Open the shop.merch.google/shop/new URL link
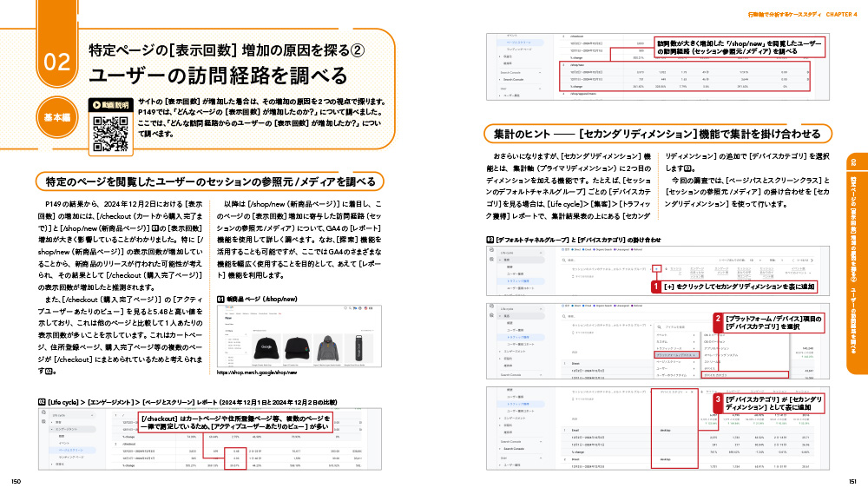Viewport: 868px width, 501px height. 256,372
